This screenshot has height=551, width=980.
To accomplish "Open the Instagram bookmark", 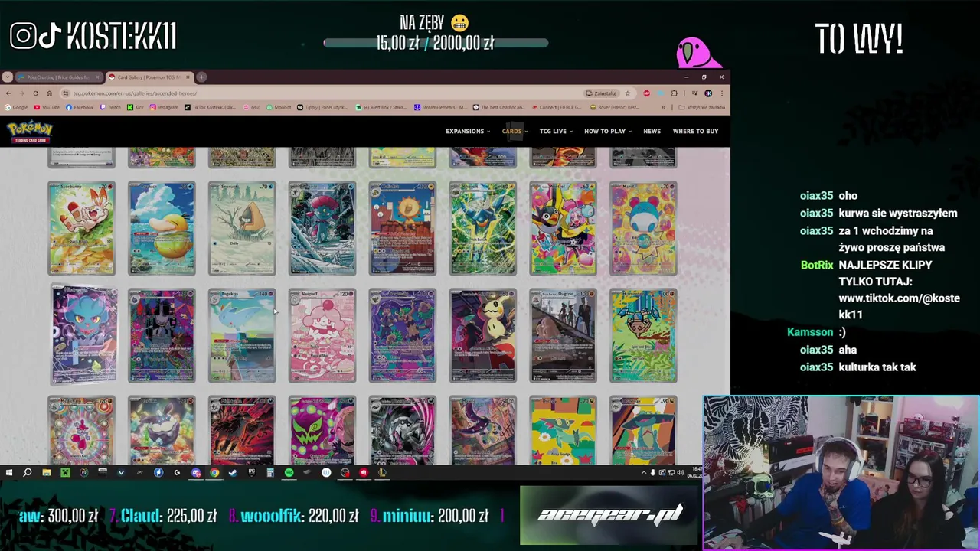I will pyautogui.click(x=164, y=107).
